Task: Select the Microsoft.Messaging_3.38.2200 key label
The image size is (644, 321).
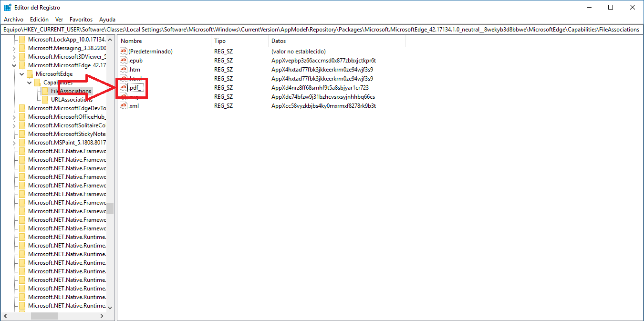Action: pyautogui.click(x=67, y=48)
